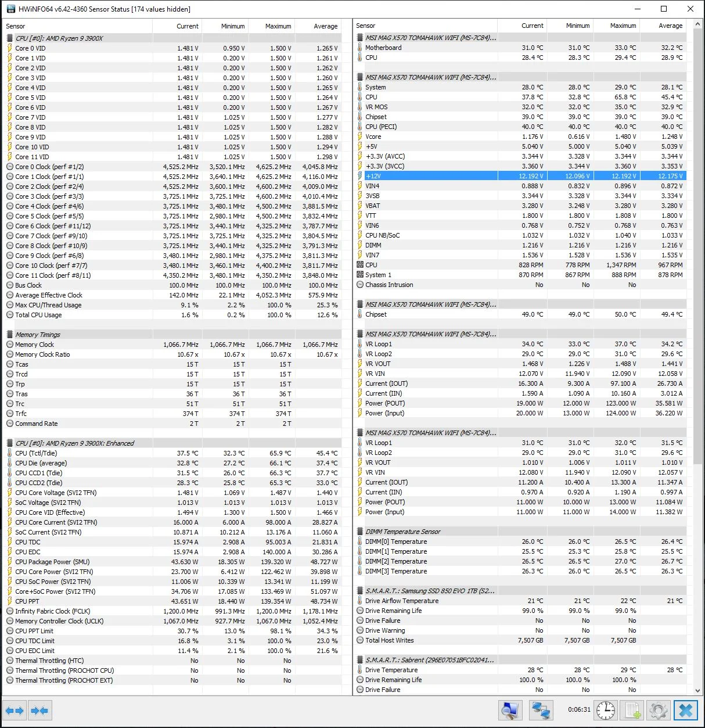Click the fan icon beside System 1

point(360,275)
